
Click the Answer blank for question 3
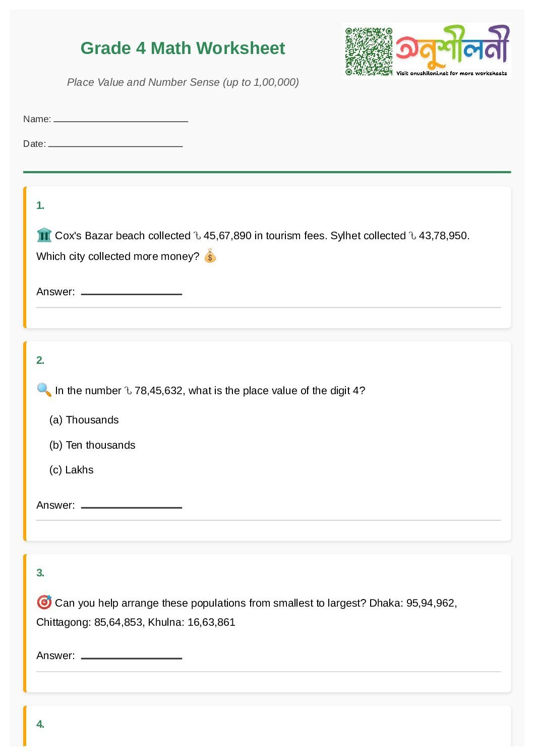point(131,657)
